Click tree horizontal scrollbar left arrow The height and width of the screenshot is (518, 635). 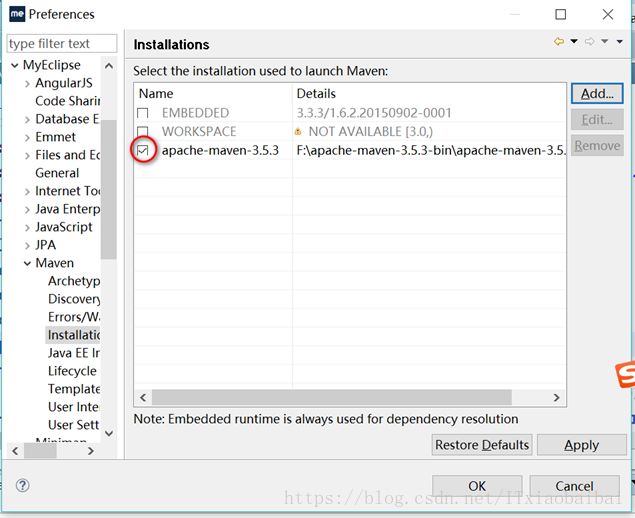click(15, 450)
